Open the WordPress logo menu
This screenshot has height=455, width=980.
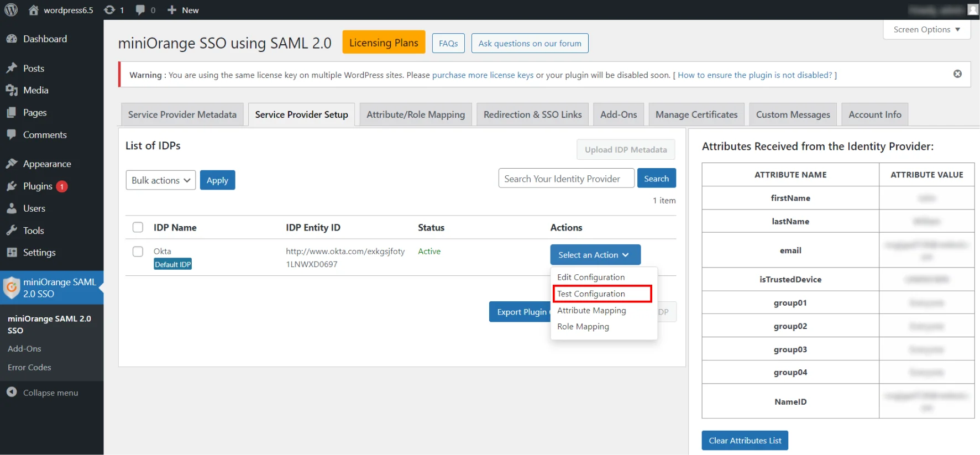tap(11, 10)
